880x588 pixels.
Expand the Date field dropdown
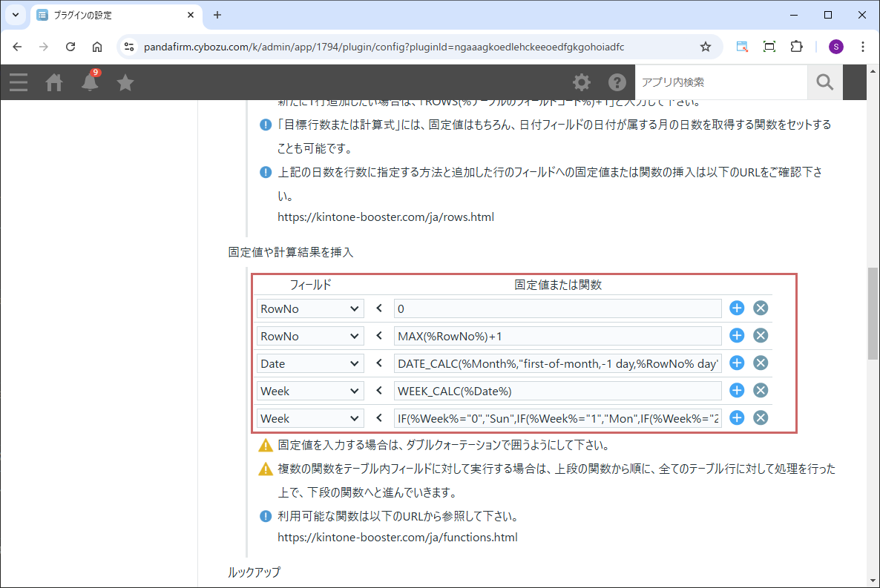310,363
